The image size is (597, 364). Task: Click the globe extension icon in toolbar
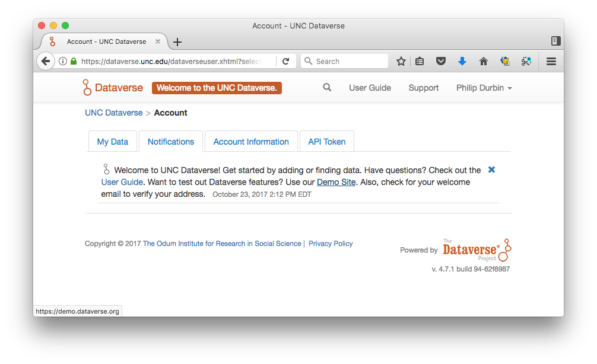pyautogui.click(x=505, y=61)
